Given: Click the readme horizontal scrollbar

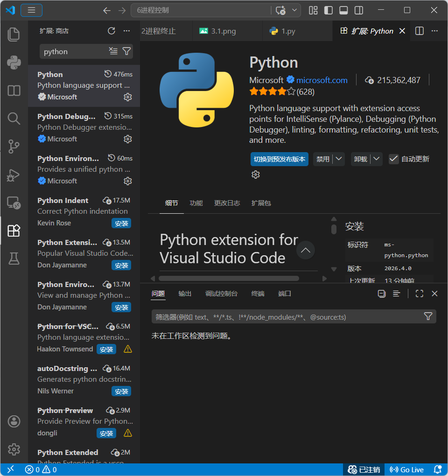Looking at the screenshot, I should [229, 279].
